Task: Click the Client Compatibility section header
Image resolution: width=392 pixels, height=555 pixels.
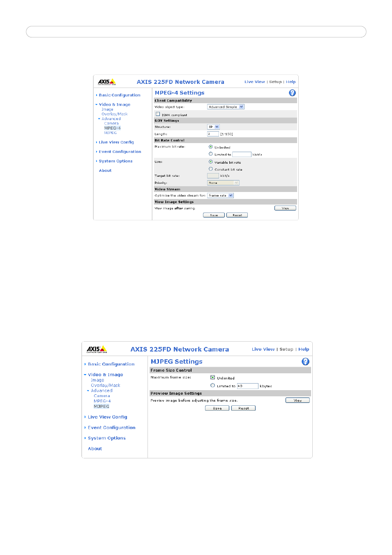Action: tap(225, 101)
